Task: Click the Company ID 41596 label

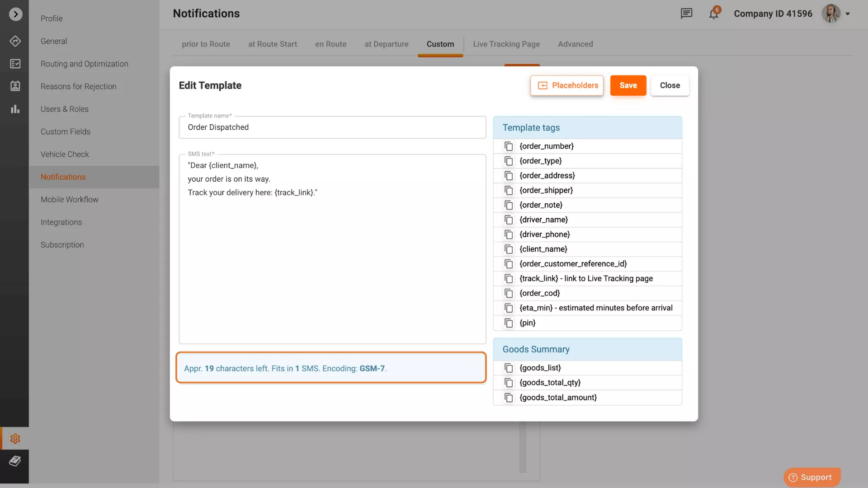Action: [x=773, y=14]
